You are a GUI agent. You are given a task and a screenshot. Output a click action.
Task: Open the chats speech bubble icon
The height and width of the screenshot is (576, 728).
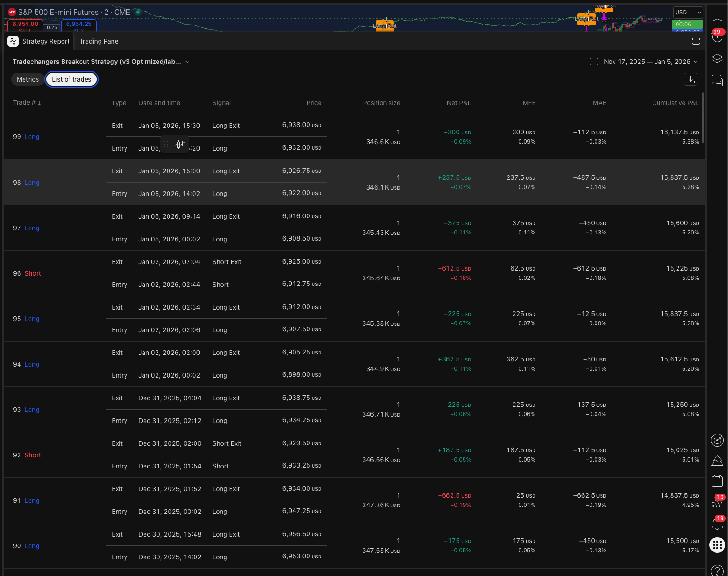717,80
